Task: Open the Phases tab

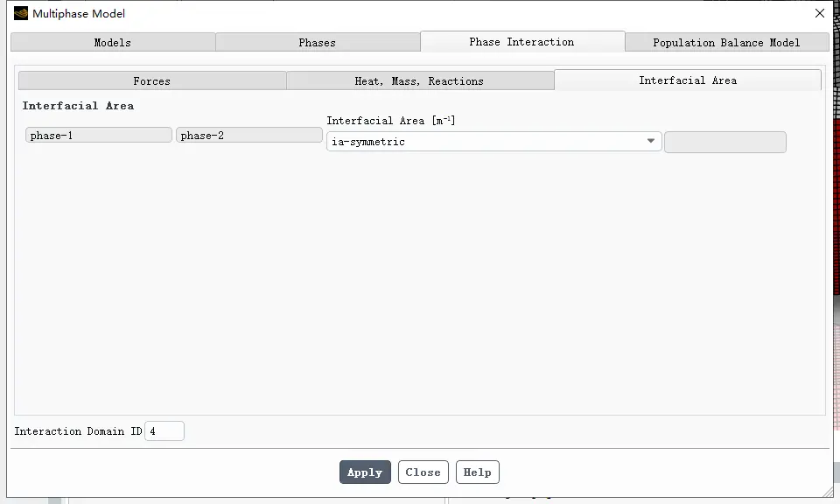Action: click(318, 42)
